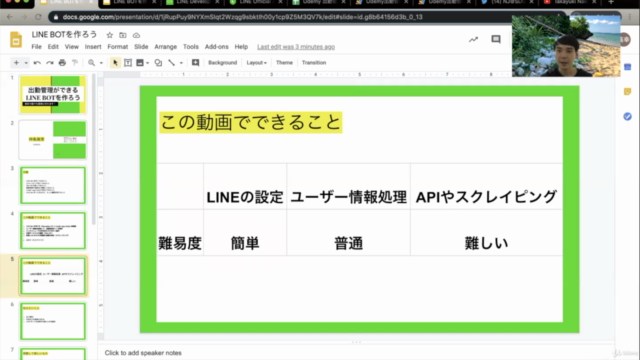This screenshot has height=360, width=640.
Task: Open the Edit menu
Action: pos(53,47)
